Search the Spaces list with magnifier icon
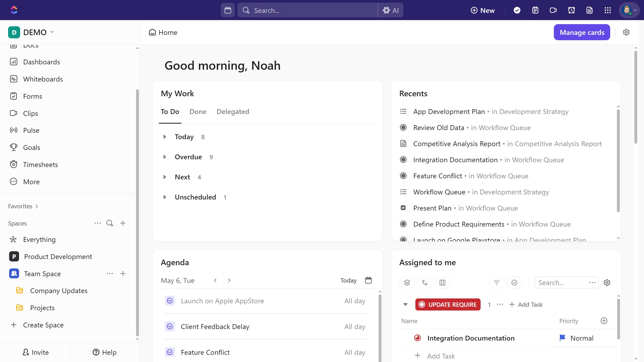Screen dimensions: 644x362 click(110, 223)
